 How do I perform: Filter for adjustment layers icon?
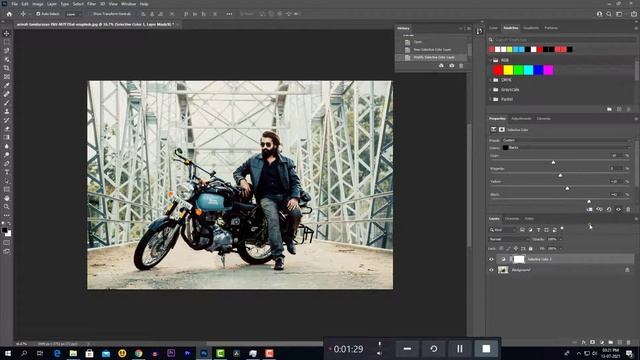tap(530, 230)
